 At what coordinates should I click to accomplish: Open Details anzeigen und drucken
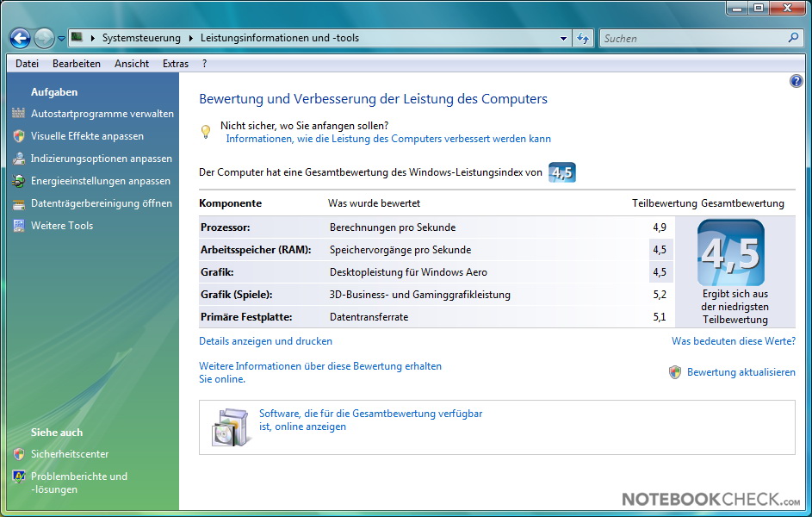pos(266,341)
